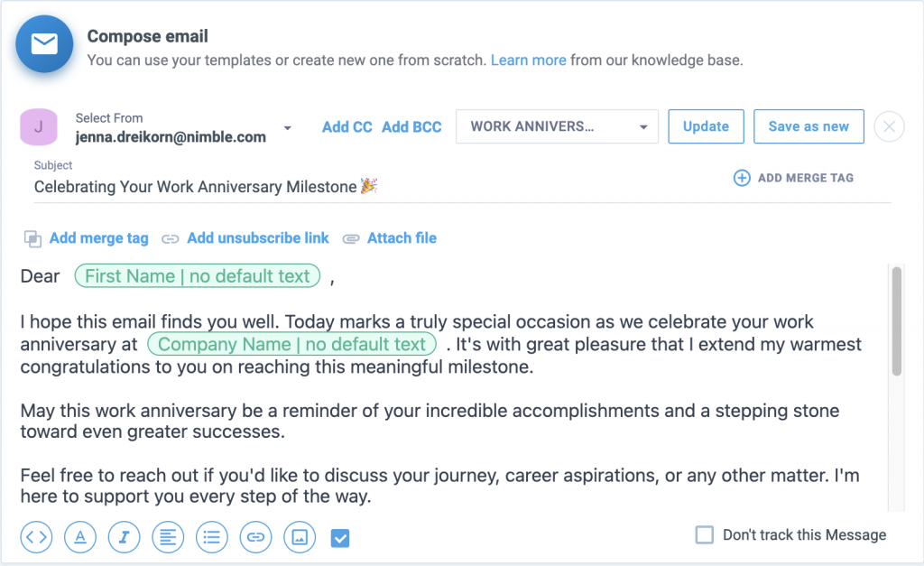
Task: Click Add unsubscribe link option
Action: click(257, 238)
